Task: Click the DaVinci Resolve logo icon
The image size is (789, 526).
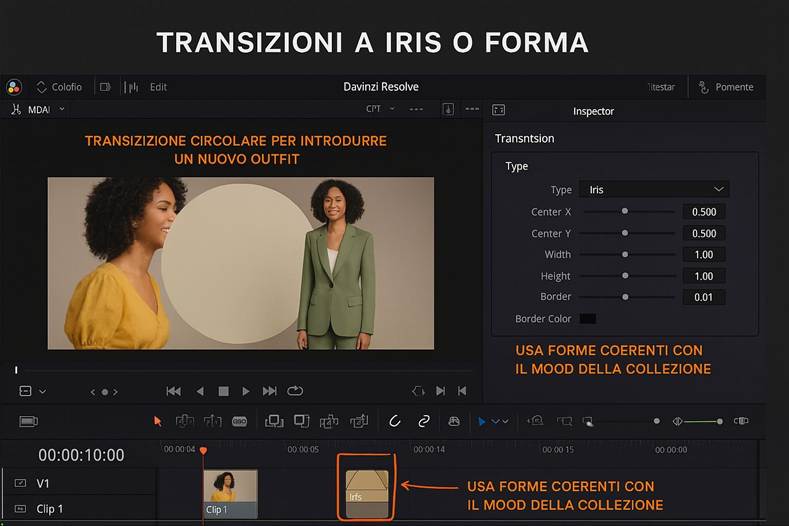Action: (x=14, y=87)
